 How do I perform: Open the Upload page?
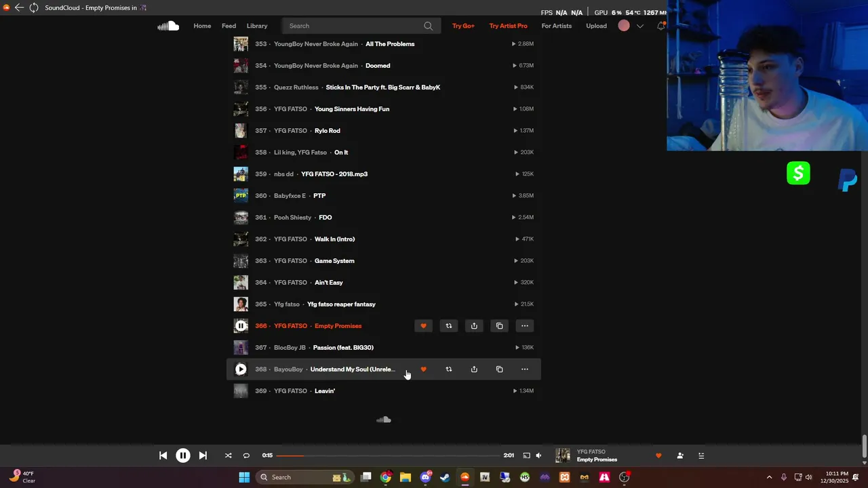pos(597,26)
